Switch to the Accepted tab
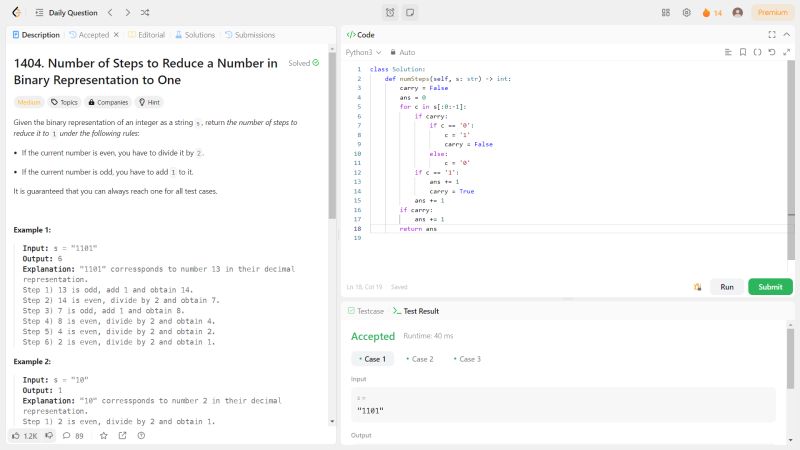800x450 pixels. click(x=89, y=35)
